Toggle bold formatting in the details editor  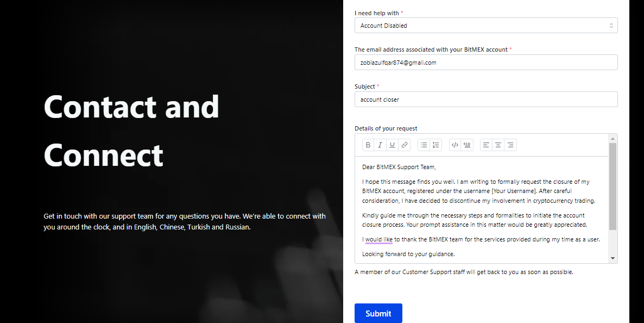tap(368, 145)
